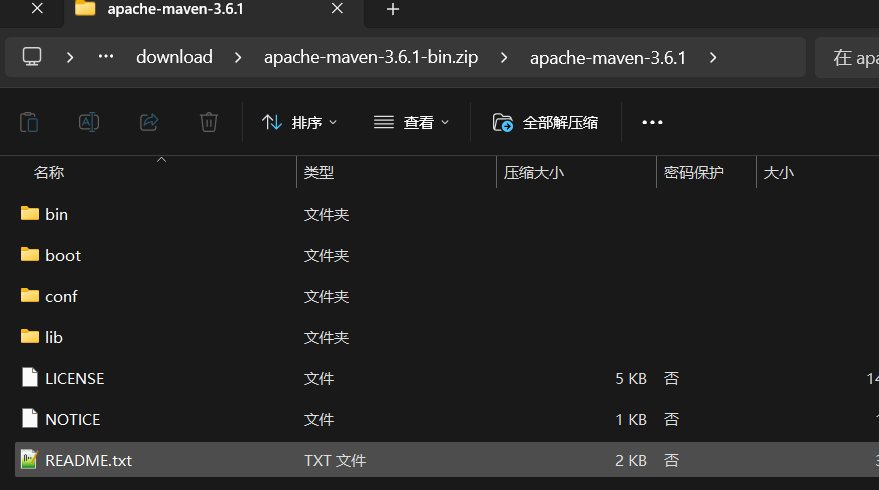Viewport: 879px width, 490px height.
Task: Sort by 类型 column header
Action: [318, 173]
